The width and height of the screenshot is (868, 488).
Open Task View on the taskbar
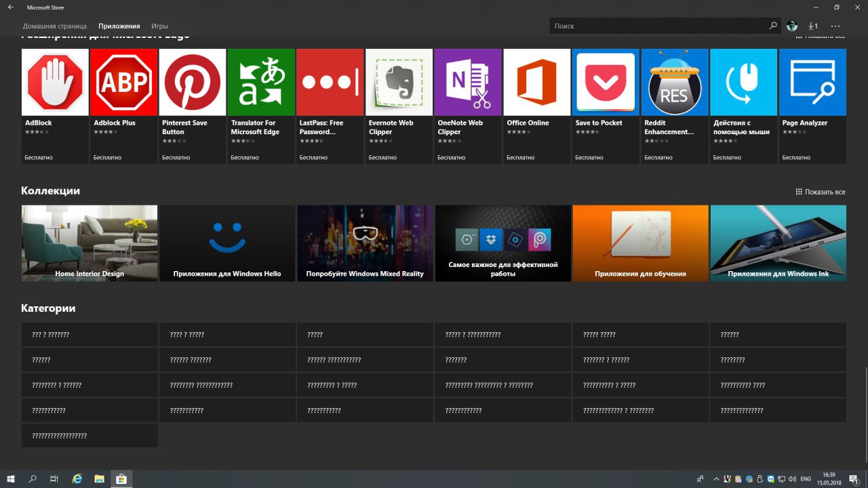(54, 479)
